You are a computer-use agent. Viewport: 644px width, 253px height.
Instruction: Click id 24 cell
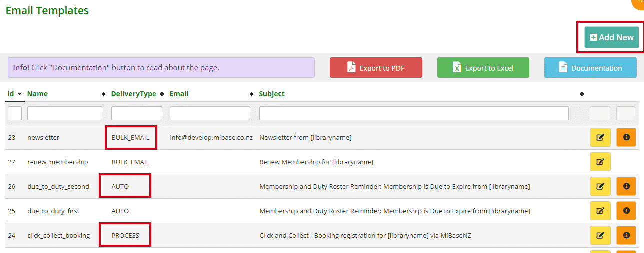click(12, 235)
